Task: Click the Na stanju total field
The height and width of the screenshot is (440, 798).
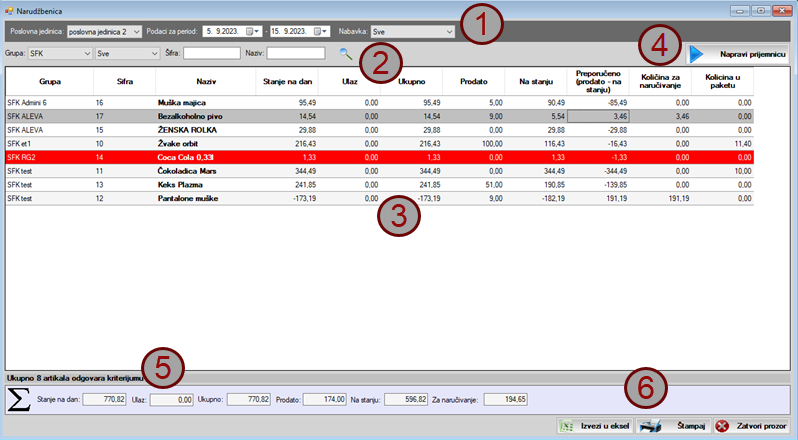Action: pyautogui.click(x=406, y=400)
